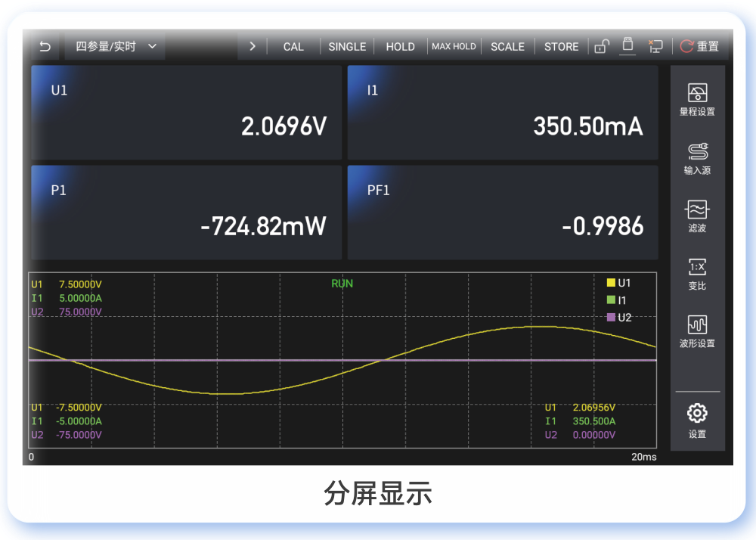This screenshot has height=540, width=756.
Task: Select STORE in the top toolbar
Action: tap(561, 46)
